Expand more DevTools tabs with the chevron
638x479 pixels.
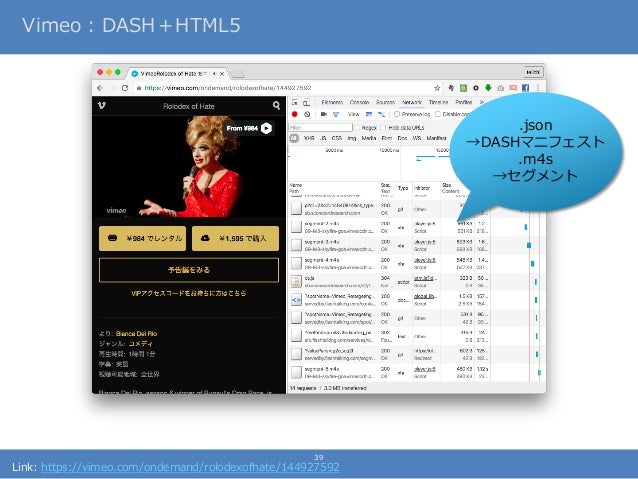pyautogui.click(x=481, y=103)
